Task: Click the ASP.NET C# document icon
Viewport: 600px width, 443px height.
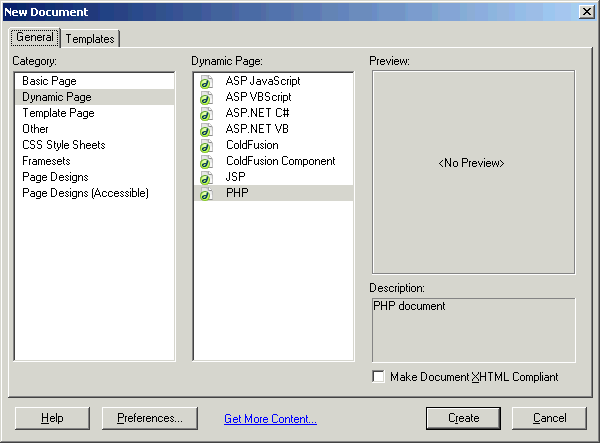Action: point(206,114)
